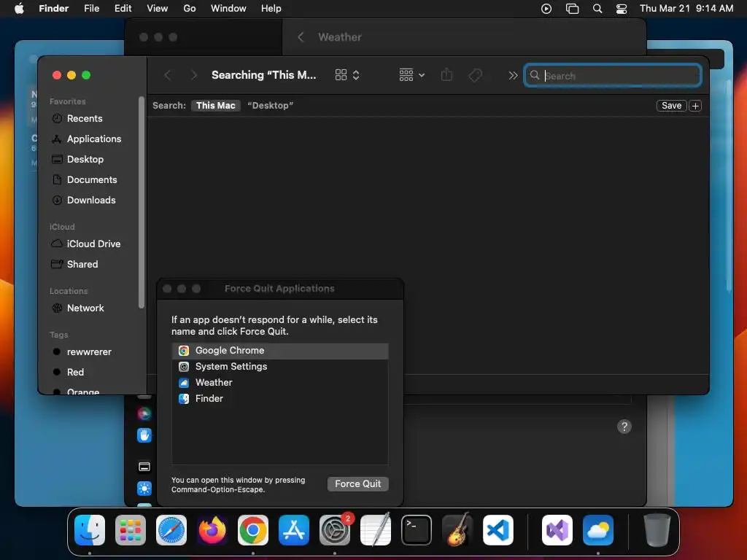Viewport: 747px width, 560px height.
Task: Open Downloads in Finder sidebar
Action: [83, 200]
